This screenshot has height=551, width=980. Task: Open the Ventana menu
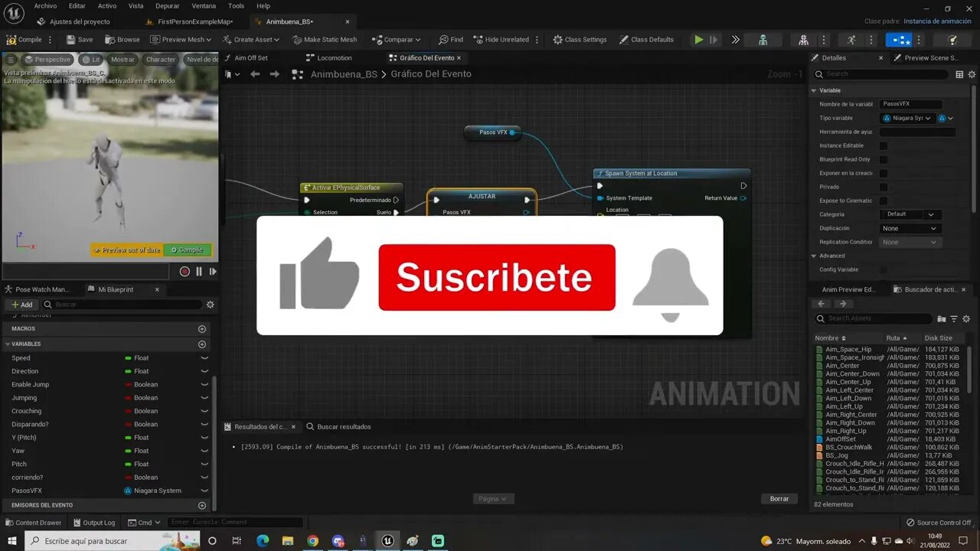click(x=204, y=5)
